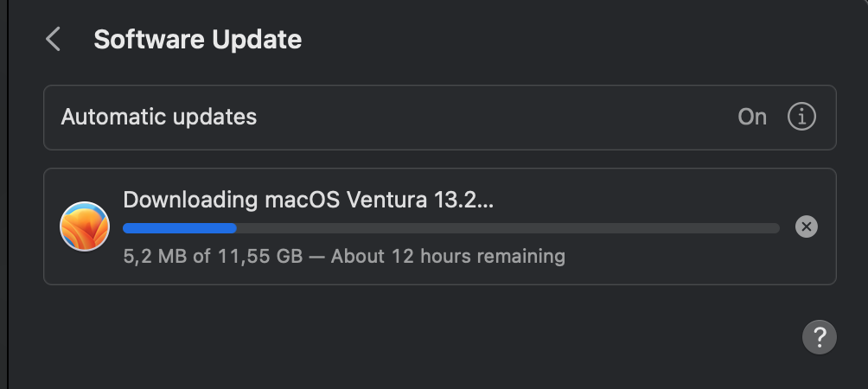Screen dimensions: 868x389
Task: Click the word "Ventura" in update title
Action: pos(386,200)
